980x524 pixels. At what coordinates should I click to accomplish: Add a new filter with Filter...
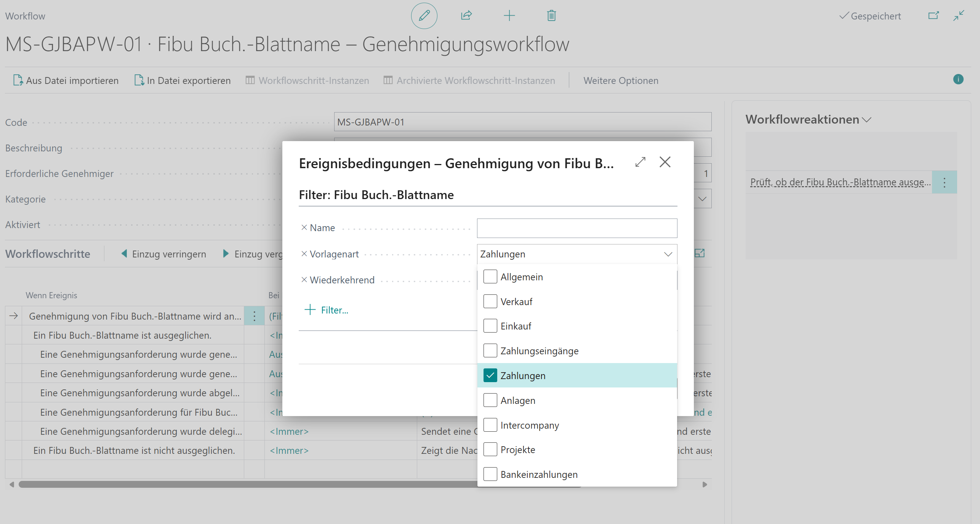[x=327, y=310]
